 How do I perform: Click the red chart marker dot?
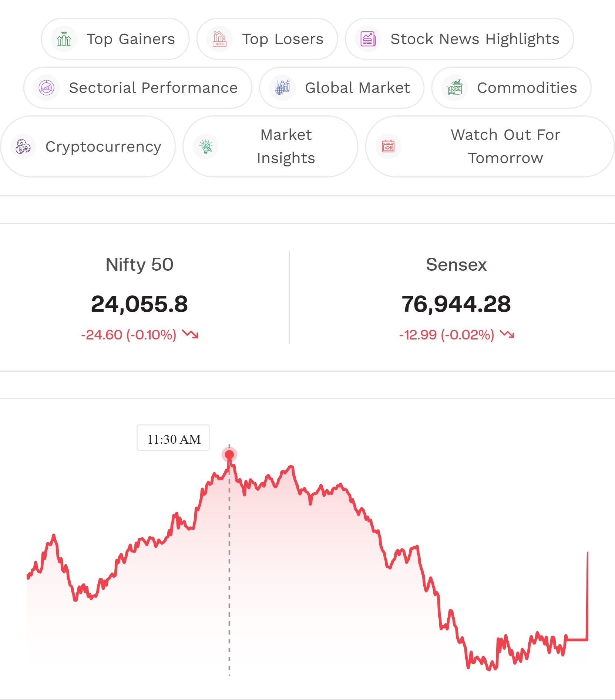click(229, 454)
